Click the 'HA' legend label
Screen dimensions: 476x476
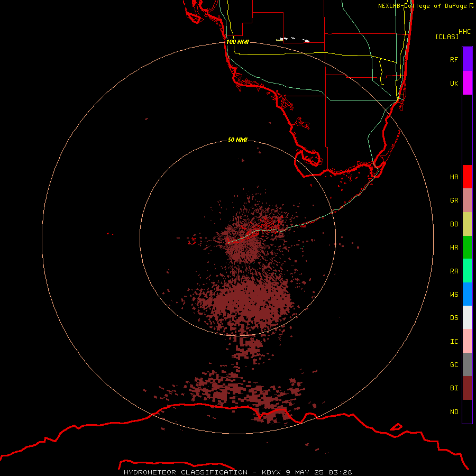point(454,177)
